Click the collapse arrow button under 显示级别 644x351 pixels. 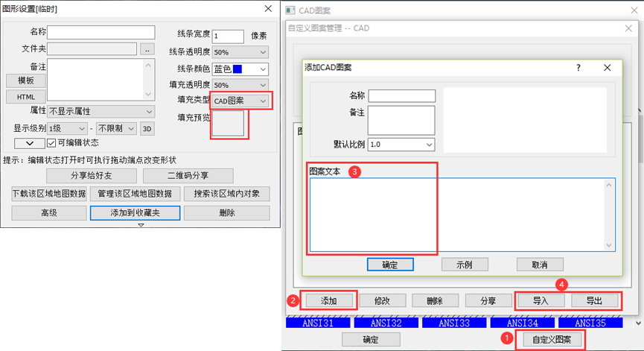pyautogui.click(x=29, y=142)
